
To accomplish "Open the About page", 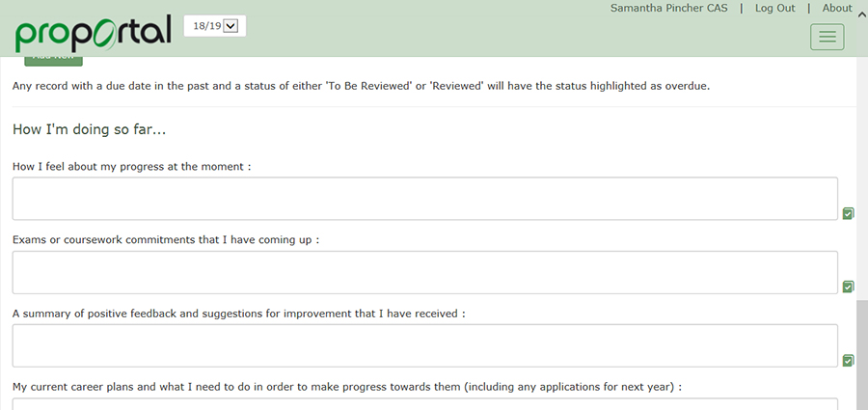I will point(836,8).
